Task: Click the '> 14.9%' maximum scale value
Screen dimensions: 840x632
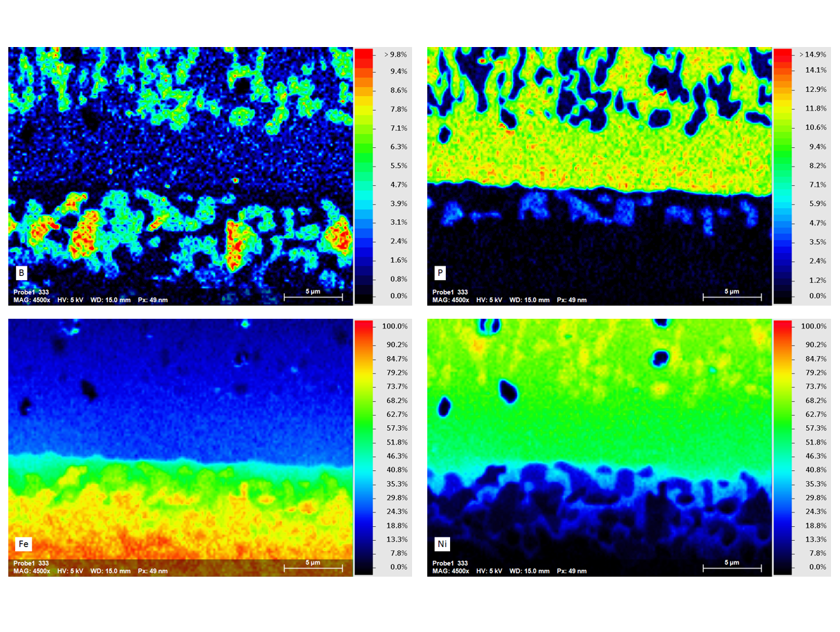Action: [x=813, y=53]
